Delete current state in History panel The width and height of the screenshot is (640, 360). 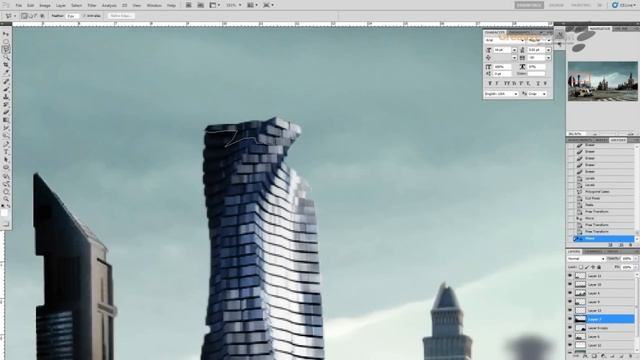pyautogui.click(x=631, y=245)
